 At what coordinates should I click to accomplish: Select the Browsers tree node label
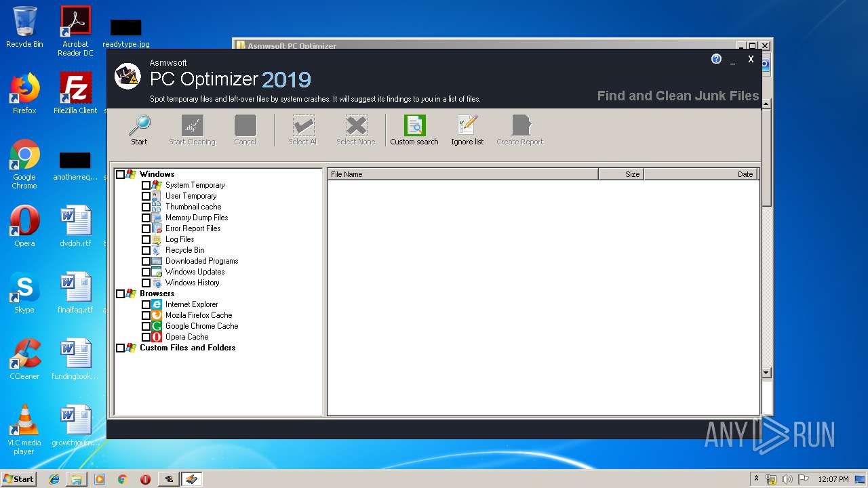click(x=157, y=293)
